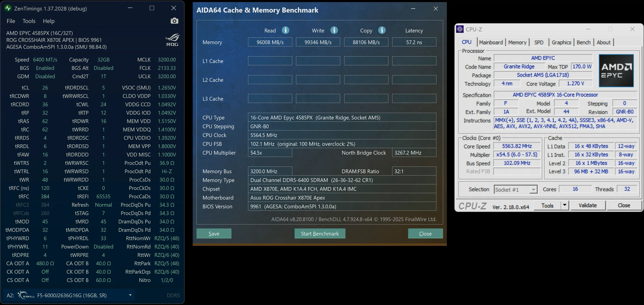The height and width of the screenshot is (305, 644).
Task: Click the Core Speed 5563.82 MHz field
Action: pos(517,146)
